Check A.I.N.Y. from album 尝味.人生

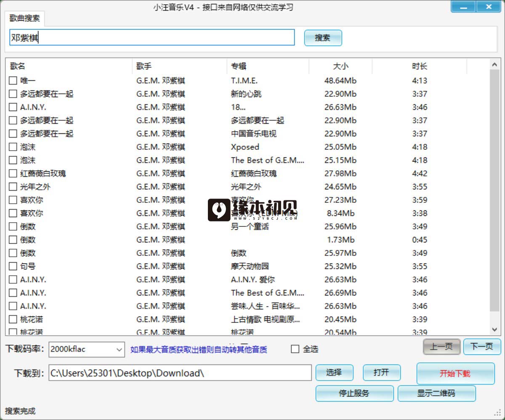point(13,306)
